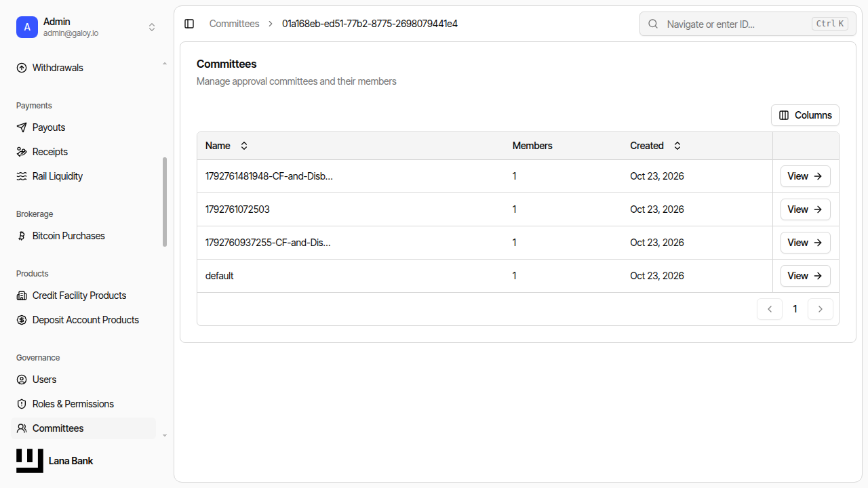868x488 pixels.
Task: Go to next table page
Action: click(821, 309)
